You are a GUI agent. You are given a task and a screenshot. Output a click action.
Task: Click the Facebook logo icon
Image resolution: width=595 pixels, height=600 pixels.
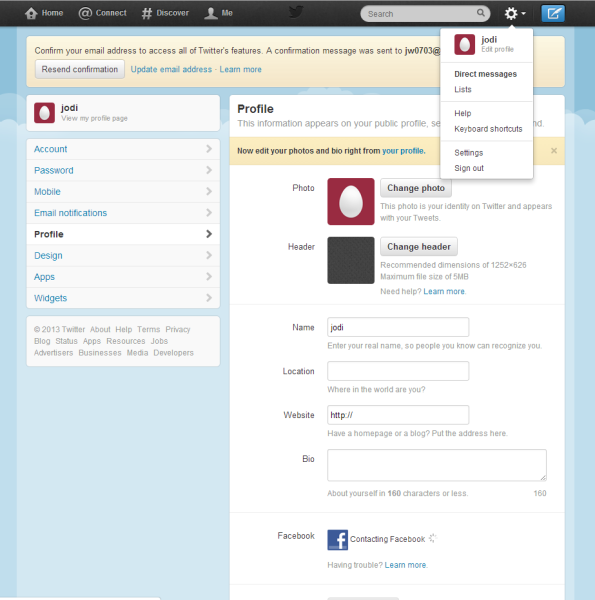pyautogui.click(x=337, y=540)
